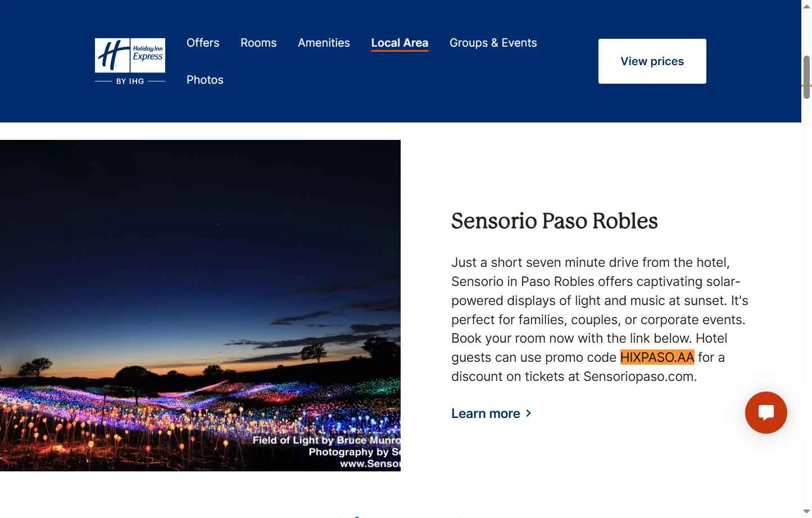
Task: Go to the Rooms section
Action: coord(258,43)
